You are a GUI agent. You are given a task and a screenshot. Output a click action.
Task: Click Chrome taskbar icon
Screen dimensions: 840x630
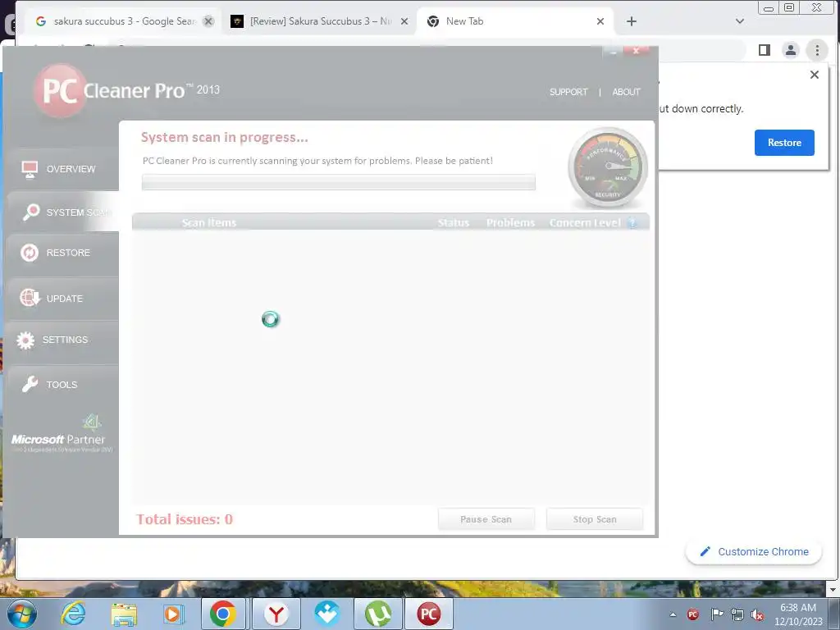(x=223, y=614)
